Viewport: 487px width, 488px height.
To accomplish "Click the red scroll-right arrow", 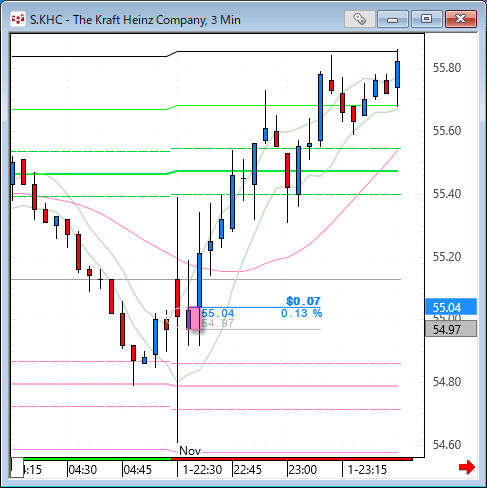I will 467,467.
